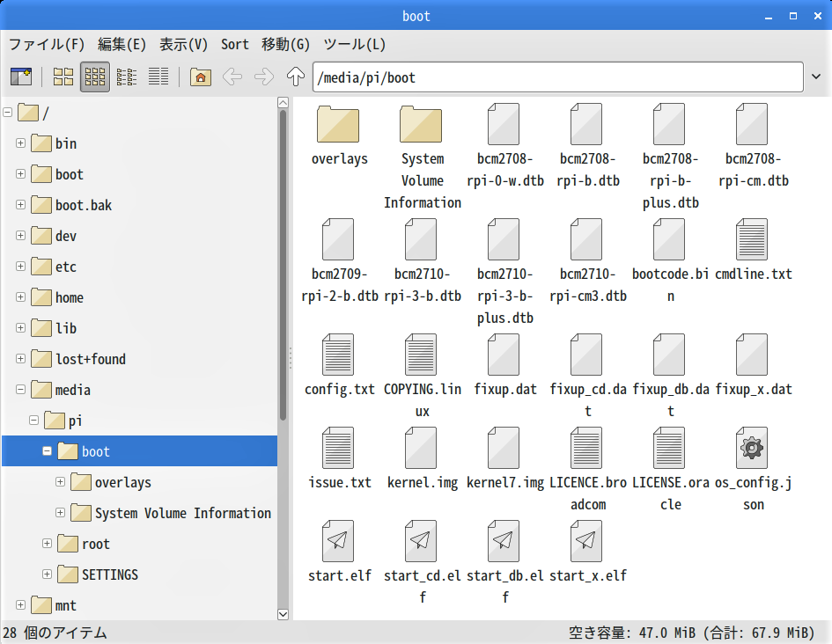Collapse the media folder in tree

point(21,390)
